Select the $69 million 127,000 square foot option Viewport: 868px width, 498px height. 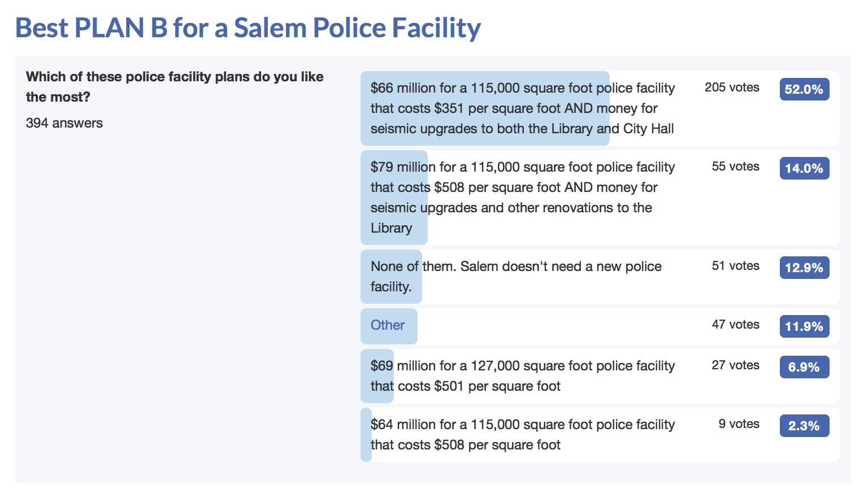pyautogui.click(x=522, y=376)
